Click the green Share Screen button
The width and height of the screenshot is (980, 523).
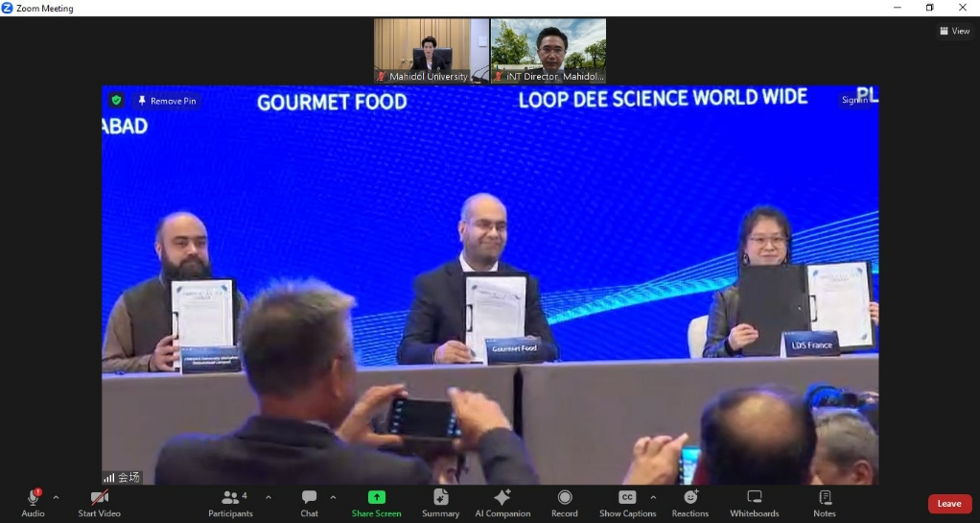[x=376, y=503]
